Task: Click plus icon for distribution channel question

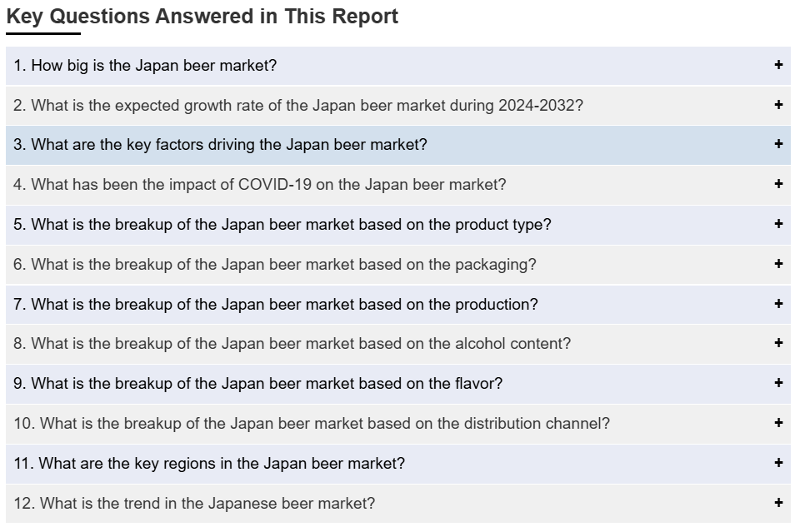Action: point(778,422)
